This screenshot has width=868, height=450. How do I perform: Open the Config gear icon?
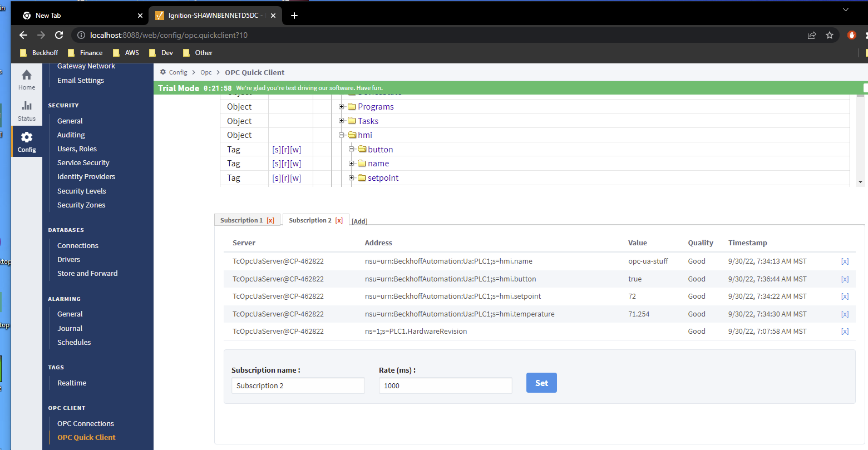click(x=27, y=137)
